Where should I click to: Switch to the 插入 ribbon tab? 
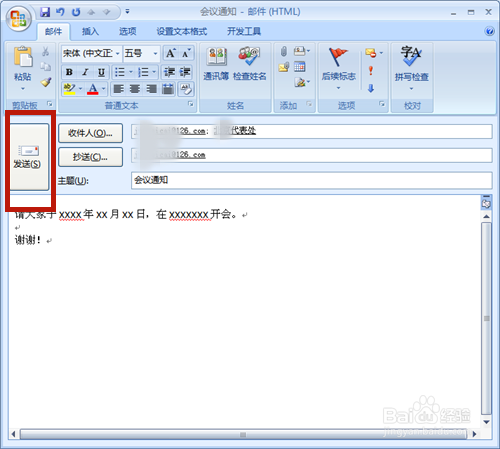90,31
